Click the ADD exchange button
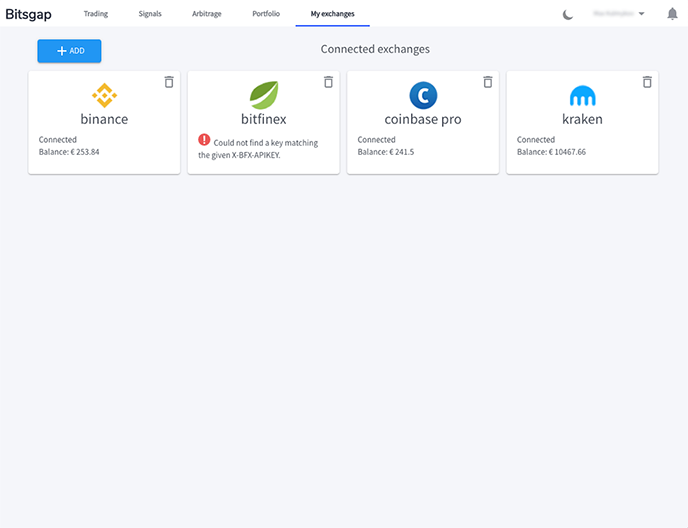 click(x=69, y=51)
